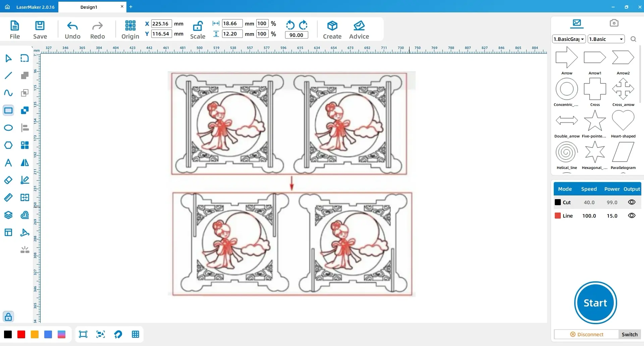This screenshot has width=644, height=346.
Task: Click the Line layer power value 15.0
Action: (612, 216)
